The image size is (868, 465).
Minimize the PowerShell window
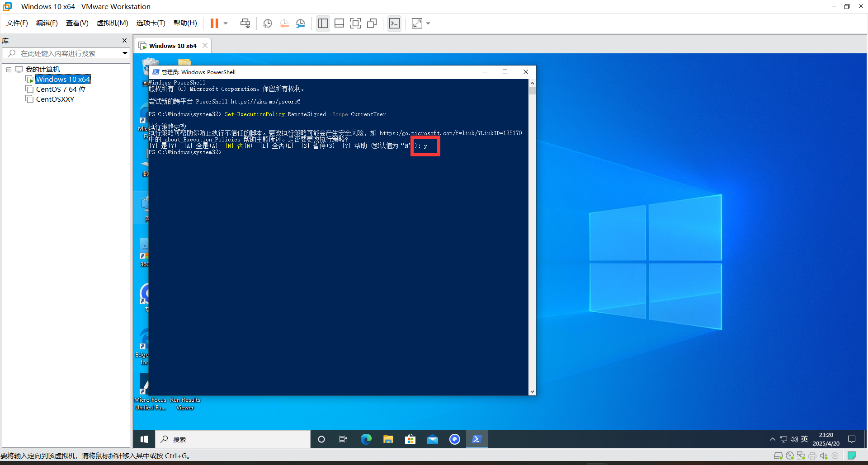click(485, 72)
